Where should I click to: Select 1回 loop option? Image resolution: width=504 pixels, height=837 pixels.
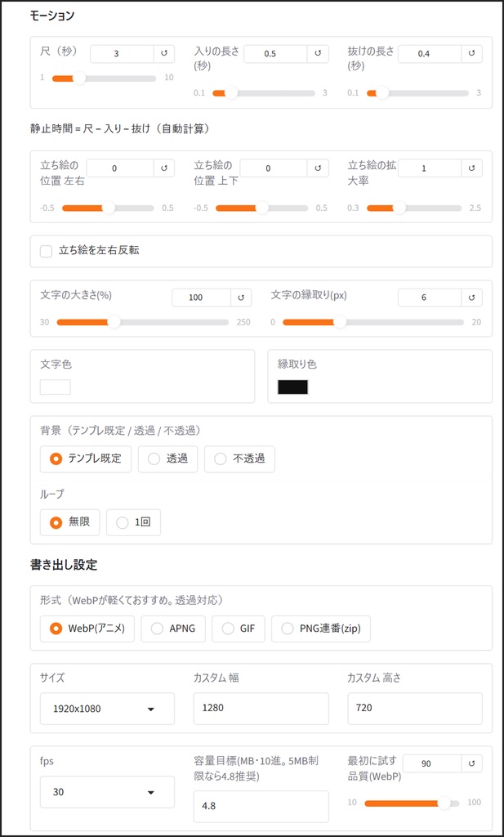pos(133,522)
